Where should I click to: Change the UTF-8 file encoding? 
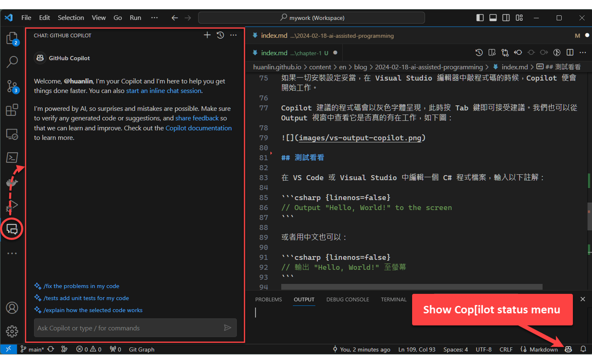tap(484, 349)
